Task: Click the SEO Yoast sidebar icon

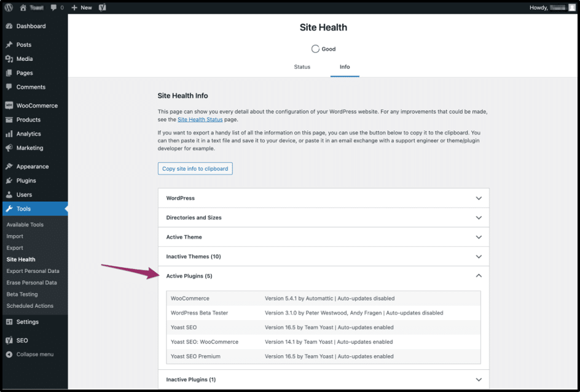Action: [x=9, y=340]
